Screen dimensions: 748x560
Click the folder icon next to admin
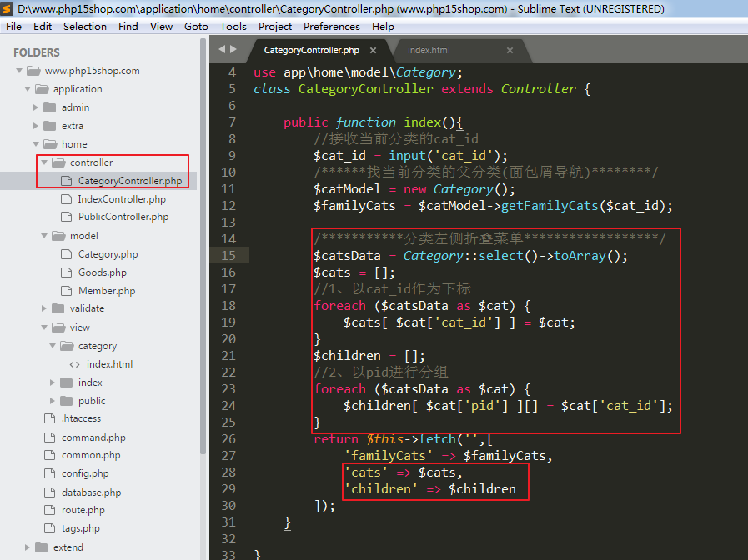(49, 107)
